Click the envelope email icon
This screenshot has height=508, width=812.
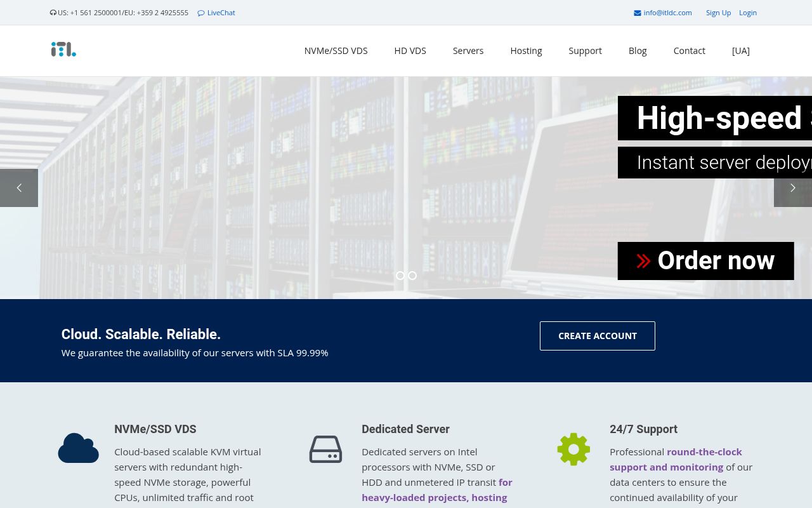pos(637,13)
